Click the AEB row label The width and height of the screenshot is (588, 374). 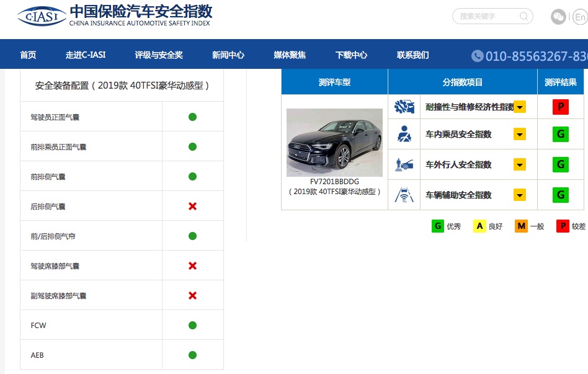click(37, 355)
